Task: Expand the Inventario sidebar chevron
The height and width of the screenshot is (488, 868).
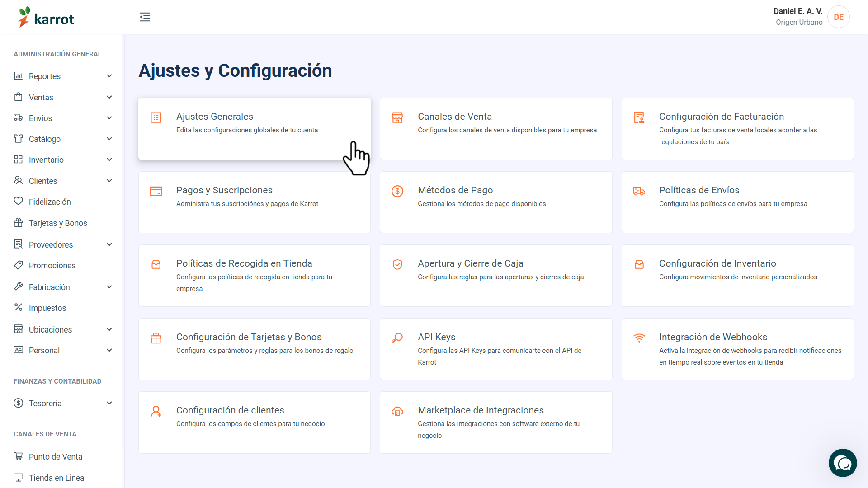Action: tap(109, 160)
